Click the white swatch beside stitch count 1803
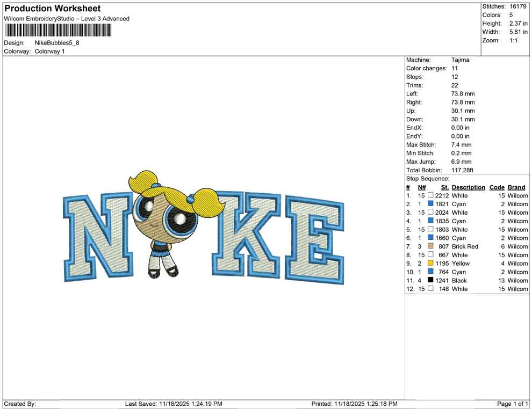 pyautogui.click(x=430, y=229)
